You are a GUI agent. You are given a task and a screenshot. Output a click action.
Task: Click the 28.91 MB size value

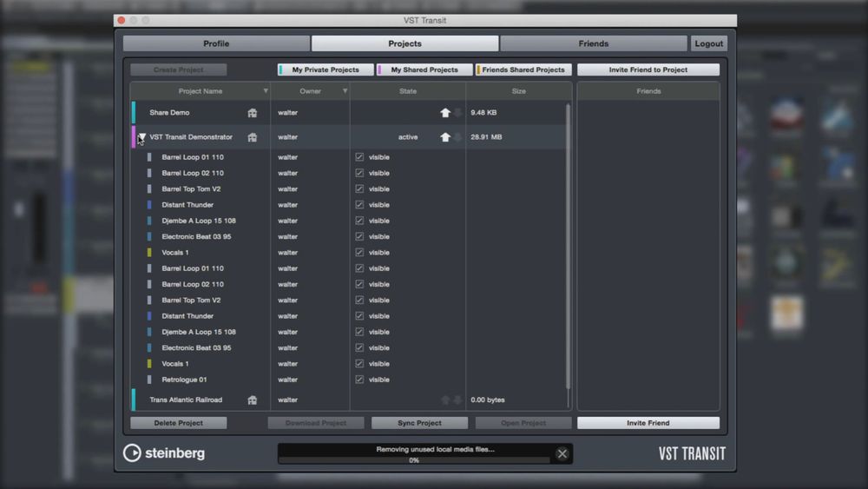tap(486, 136)
